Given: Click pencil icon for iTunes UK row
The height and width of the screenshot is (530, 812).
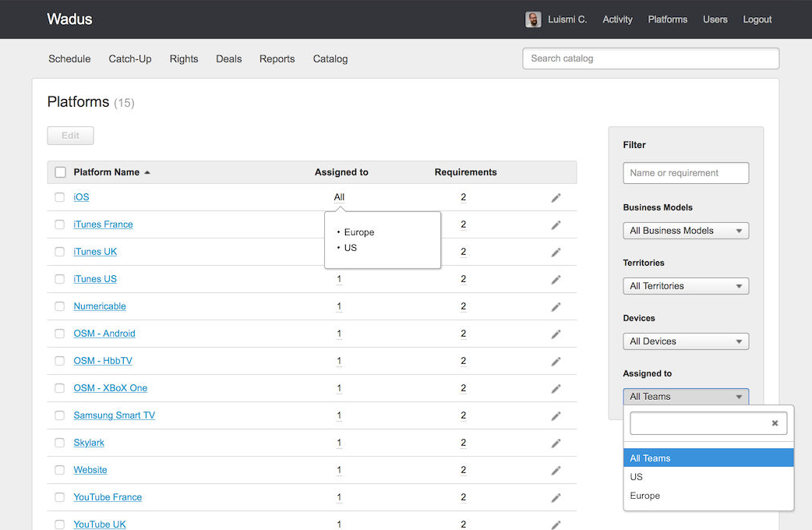Looking at the screenshot, I should (x=556, y=253).
